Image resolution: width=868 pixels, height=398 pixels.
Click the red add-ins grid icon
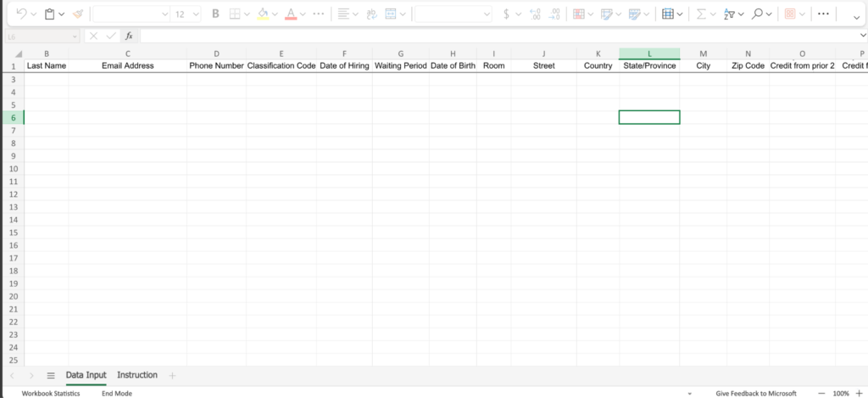[789, 14]
